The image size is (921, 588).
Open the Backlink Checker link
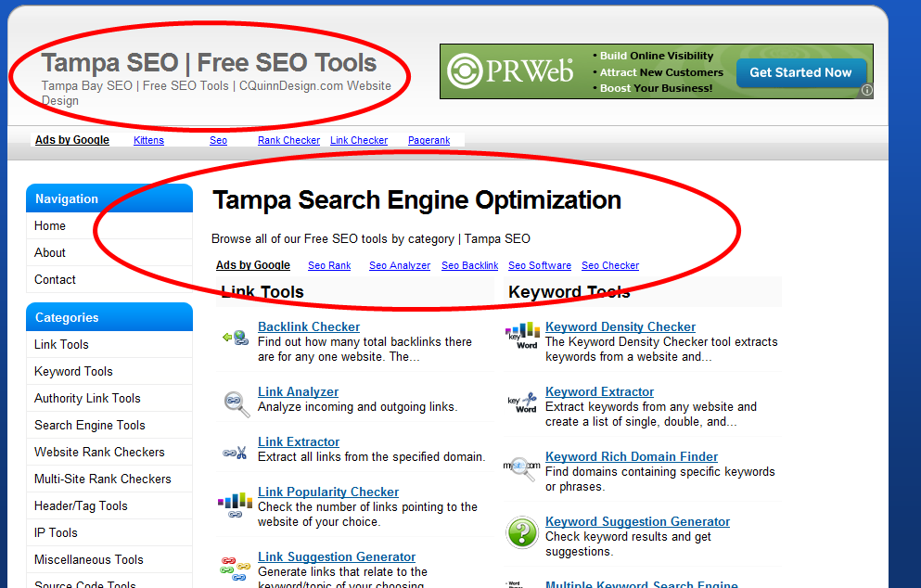click(x=309, y=326)
